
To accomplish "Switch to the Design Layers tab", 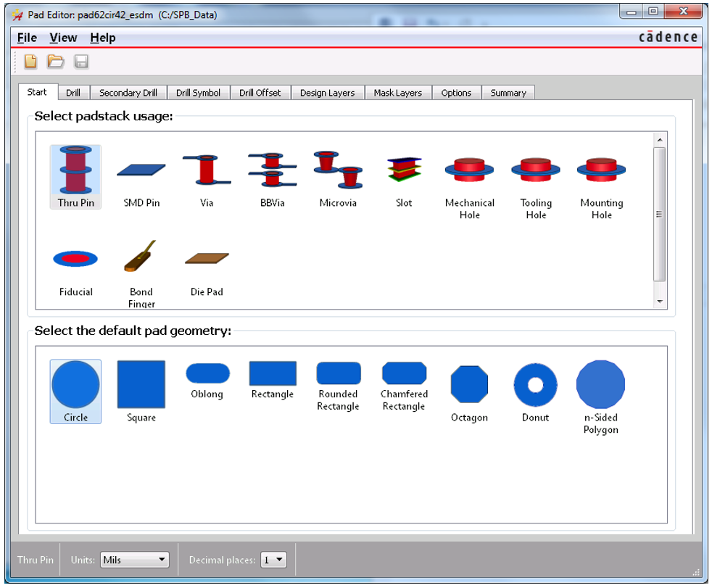I will pos(327,93).
